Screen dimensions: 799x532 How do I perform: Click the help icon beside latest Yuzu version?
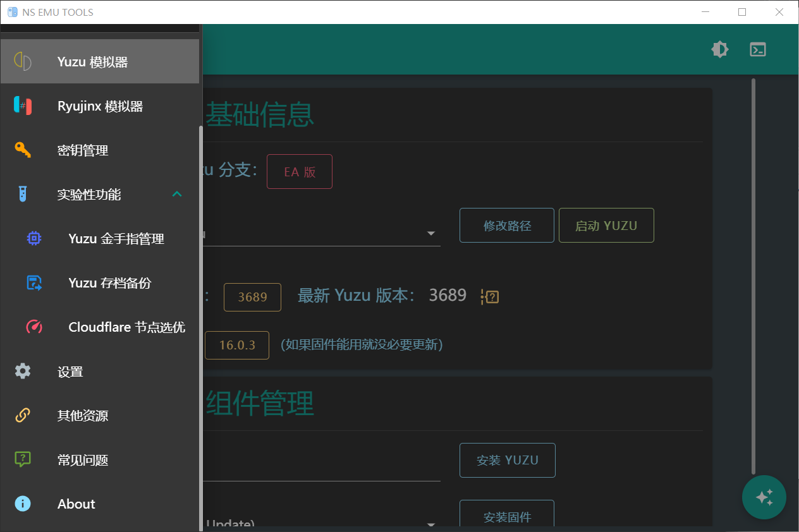point(490,296)
